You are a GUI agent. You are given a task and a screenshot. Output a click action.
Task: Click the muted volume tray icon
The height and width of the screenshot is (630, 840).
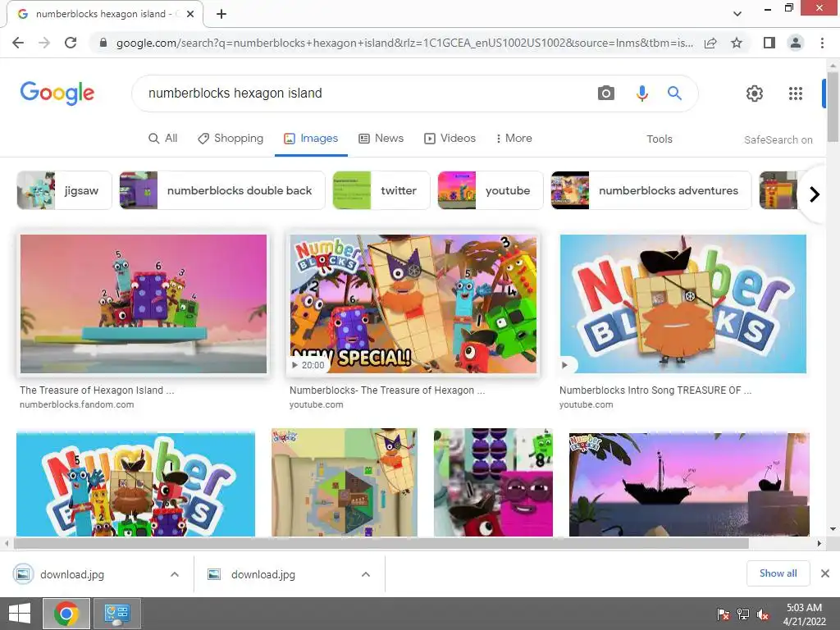(762, 614)
